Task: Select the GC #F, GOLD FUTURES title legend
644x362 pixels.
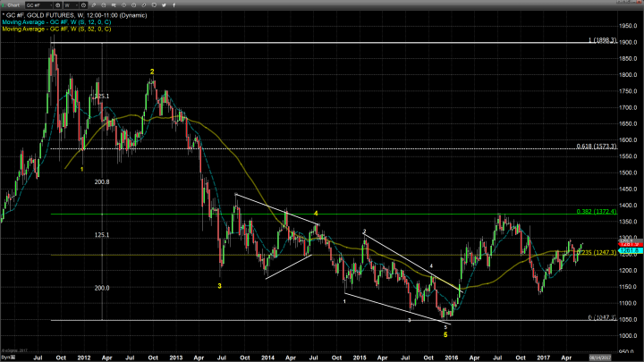Action: tap(74, 15)
